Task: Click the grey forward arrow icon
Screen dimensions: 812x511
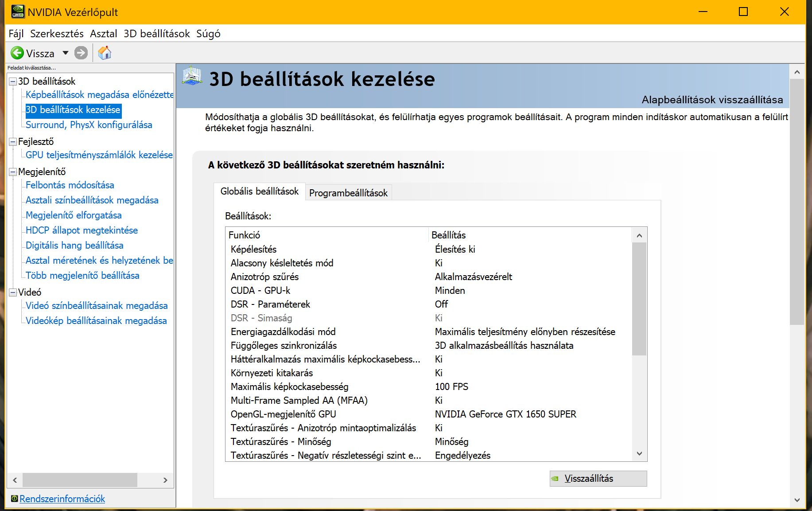Action: click(81, 53)
